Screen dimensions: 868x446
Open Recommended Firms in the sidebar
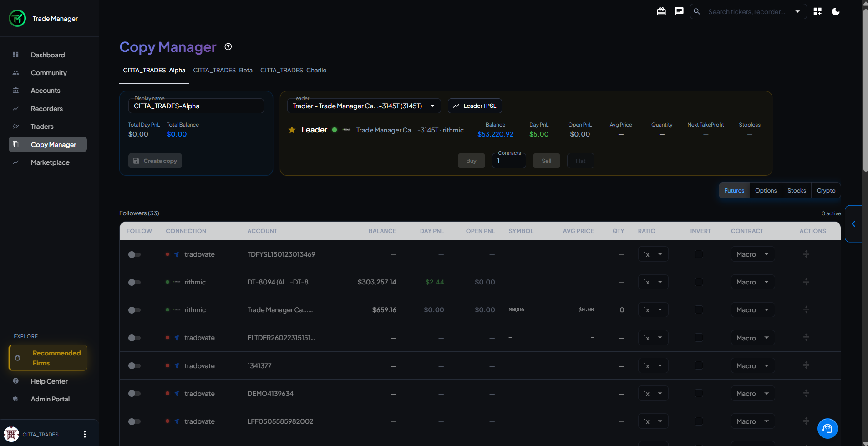click(x=48, y=358)
